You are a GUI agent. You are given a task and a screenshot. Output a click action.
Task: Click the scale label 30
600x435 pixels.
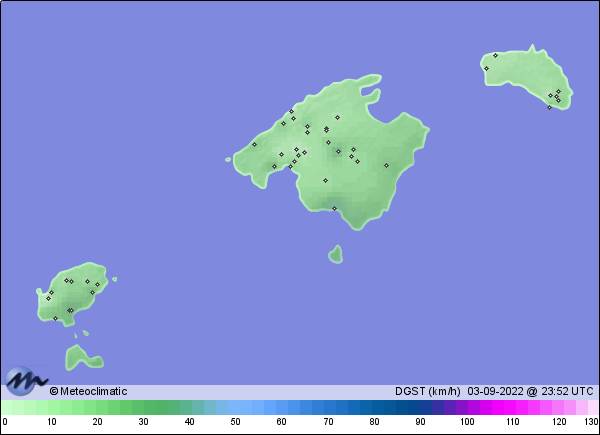143,422
